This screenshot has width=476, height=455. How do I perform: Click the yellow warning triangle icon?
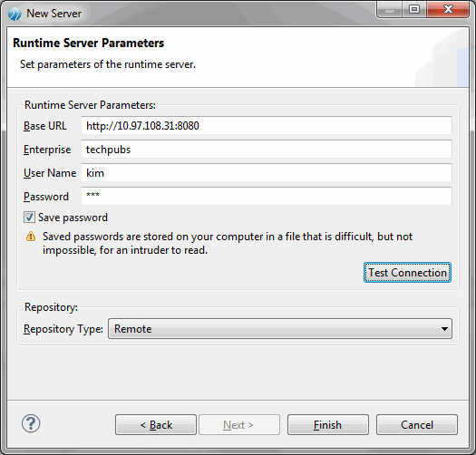[x=31, y=237]
